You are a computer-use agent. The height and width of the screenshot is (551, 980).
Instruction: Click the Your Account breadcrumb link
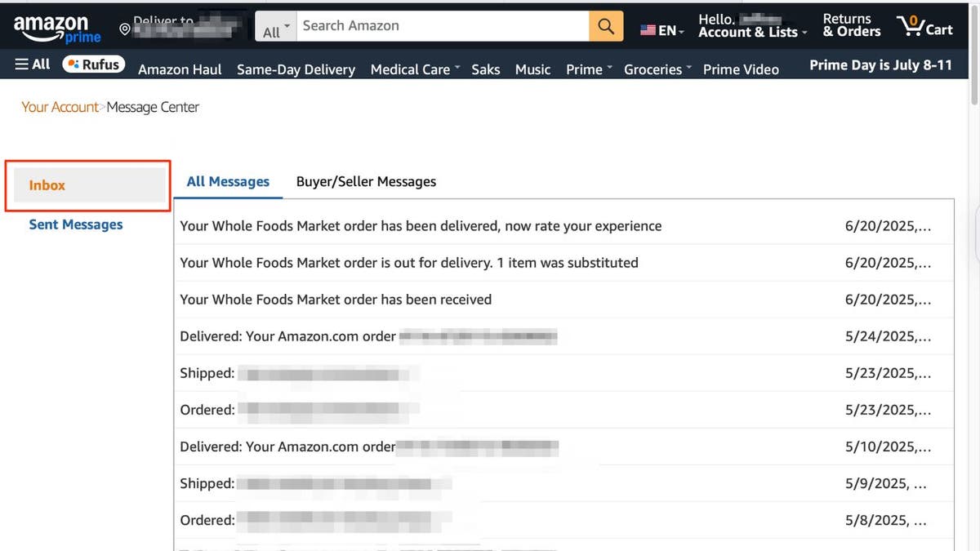pyautogui.click(x=60, y=106)
